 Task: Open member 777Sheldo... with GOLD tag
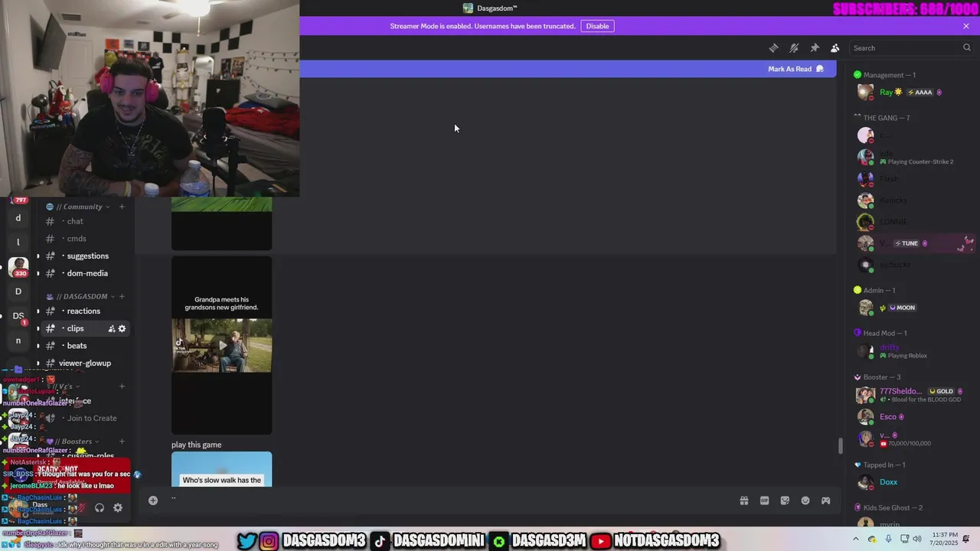pyautogui.click(x=915, y=395)
